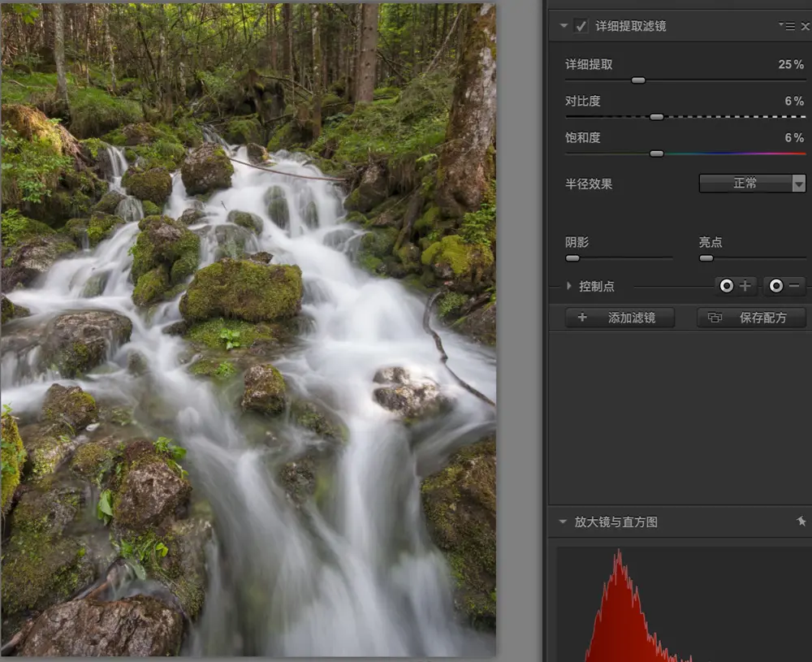This screenshot has height=662, width=812.
Task: Click the 亮点 slider handle
Action: coord(706,258)
